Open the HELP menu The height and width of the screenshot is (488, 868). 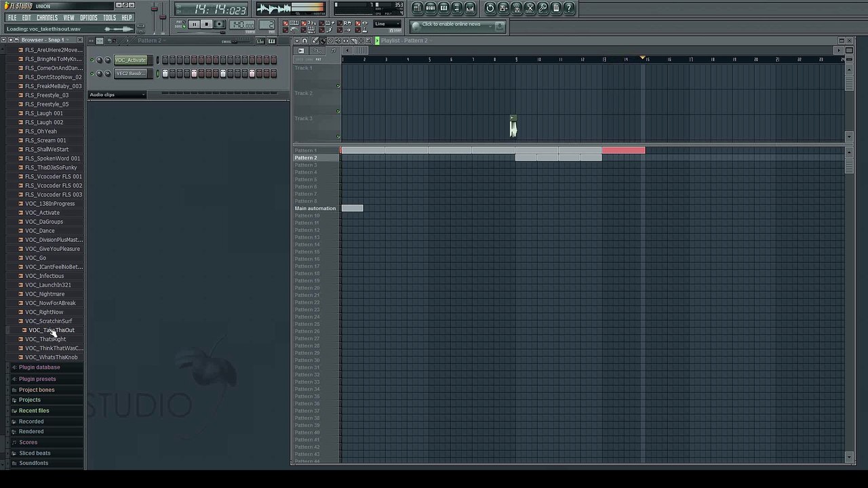[x=127, y=18]
